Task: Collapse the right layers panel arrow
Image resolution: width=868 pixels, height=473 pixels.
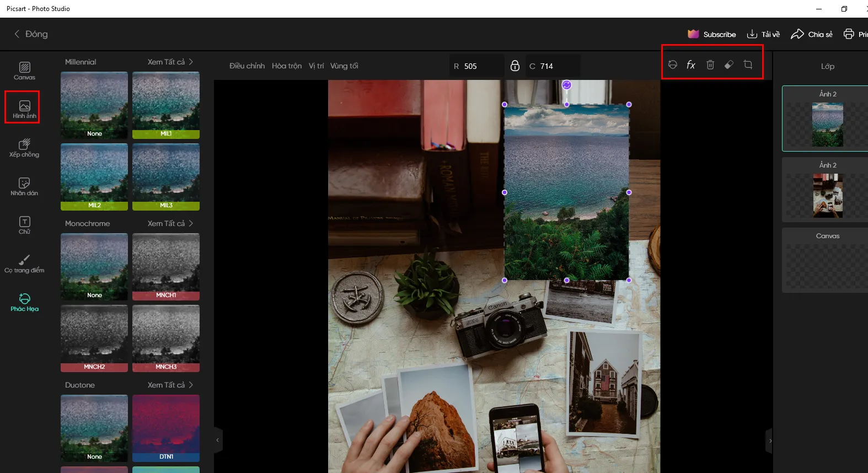Action: pos(770,440)
